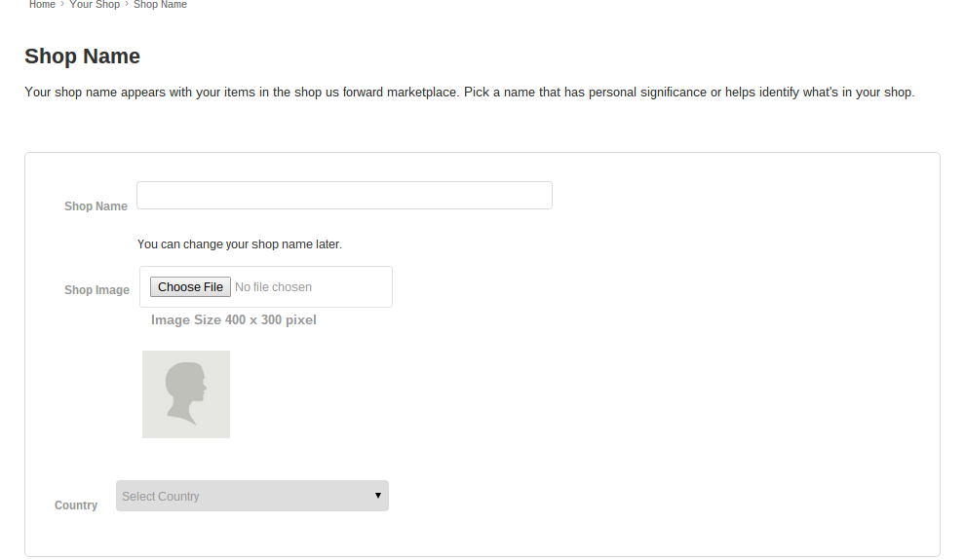Click Shop Name breadcrumb item
Screen dimensions: 965x560
[x=160, y=5]
